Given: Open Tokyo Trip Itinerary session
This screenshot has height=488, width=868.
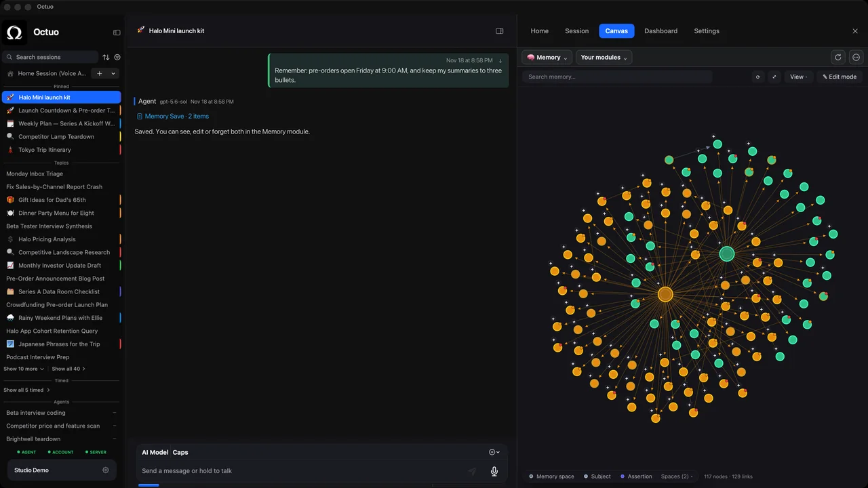Looking at the screenshot, I should (x=61, y=150).
